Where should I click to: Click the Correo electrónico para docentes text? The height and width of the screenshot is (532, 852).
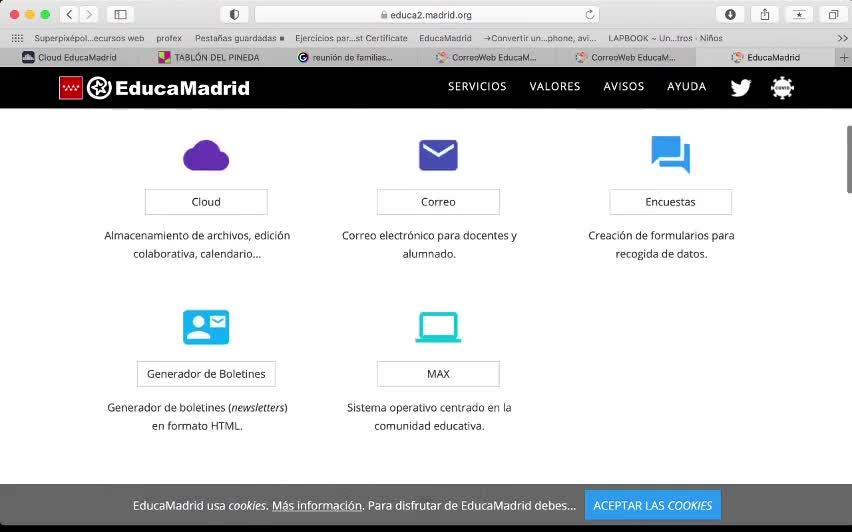pyautogui.click(x=429, y=245)
